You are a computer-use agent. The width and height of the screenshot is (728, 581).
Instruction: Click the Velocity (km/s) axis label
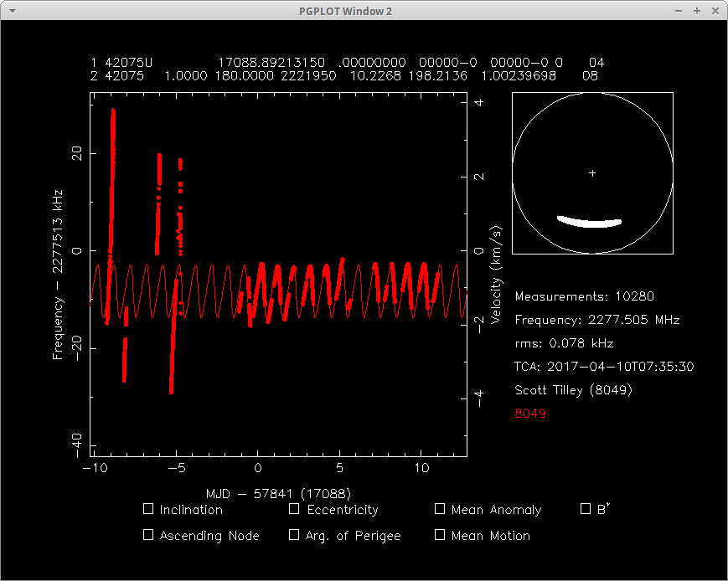[x=496, y=275]
